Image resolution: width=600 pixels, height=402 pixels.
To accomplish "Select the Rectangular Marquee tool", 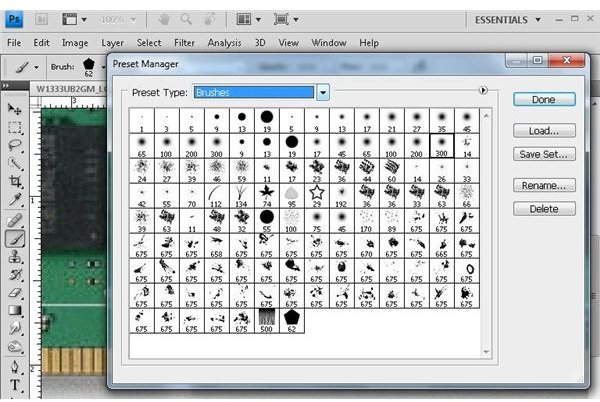I will (15, 127).
